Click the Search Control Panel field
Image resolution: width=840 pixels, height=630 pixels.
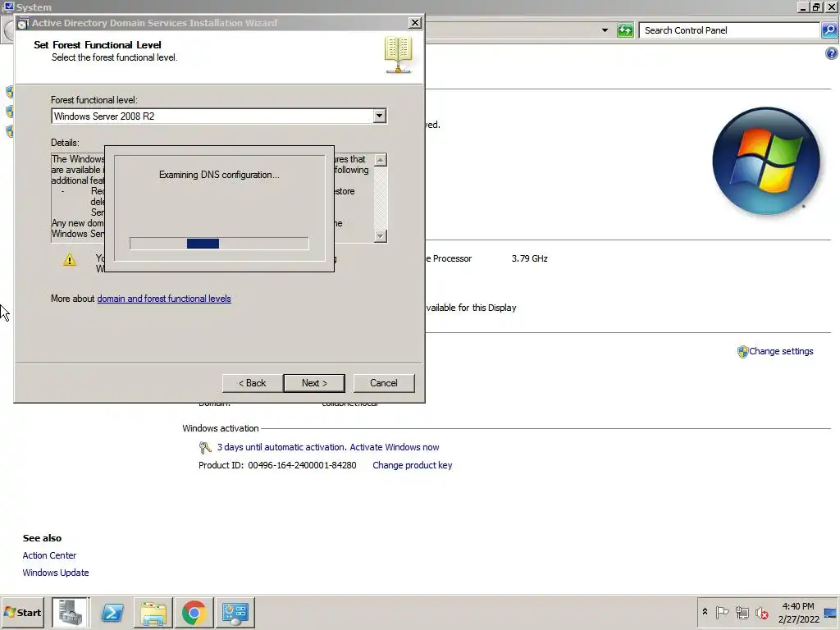click(729, 30)
